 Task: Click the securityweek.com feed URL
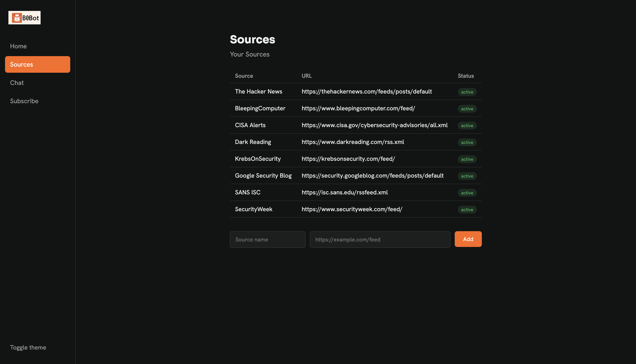coord(352,209)
